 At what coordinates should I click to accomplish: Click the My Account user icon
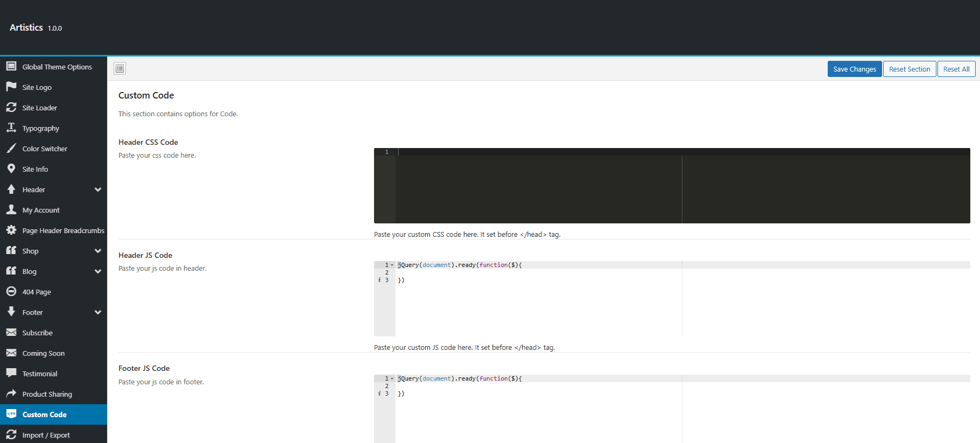[x=11, y=209]
